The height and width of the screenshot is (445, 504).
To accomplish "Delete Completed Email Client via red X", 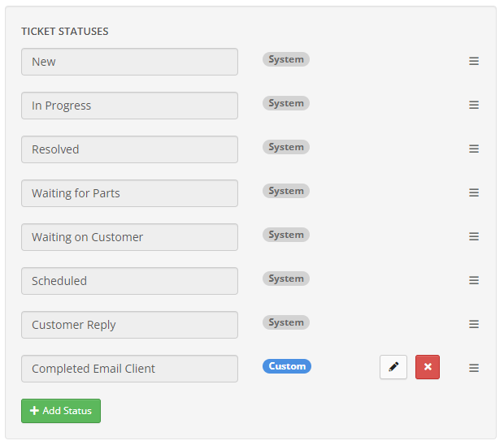I will 428,367.
